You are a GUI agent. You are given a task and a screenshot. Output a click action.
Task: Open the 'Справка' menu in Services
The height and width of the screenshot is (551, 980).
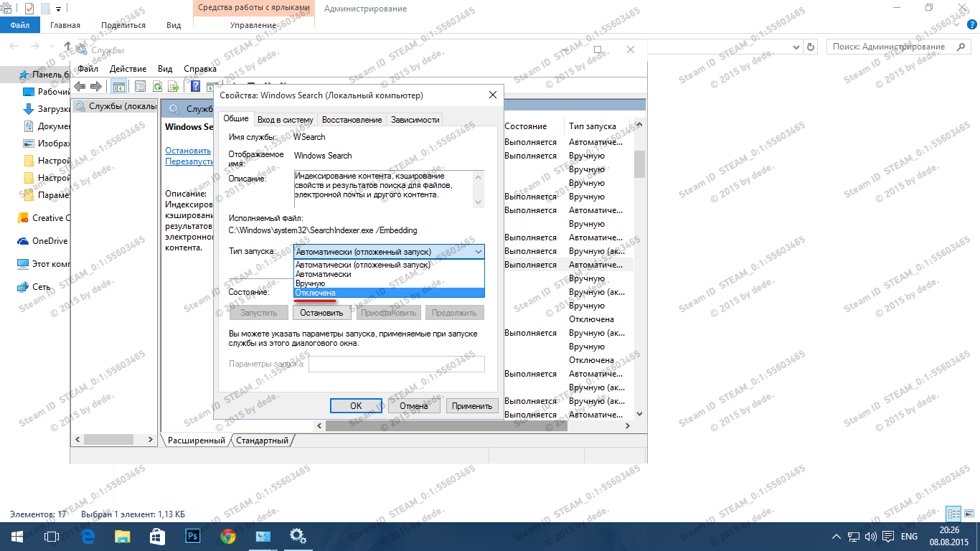200,69
